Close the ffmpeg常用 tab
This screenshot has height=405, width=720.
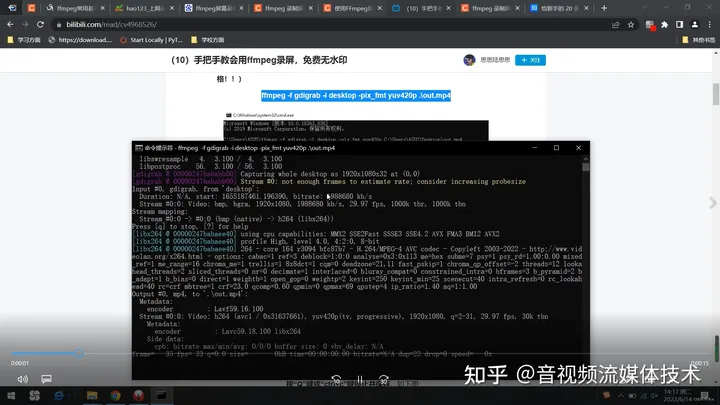[102, 8]
